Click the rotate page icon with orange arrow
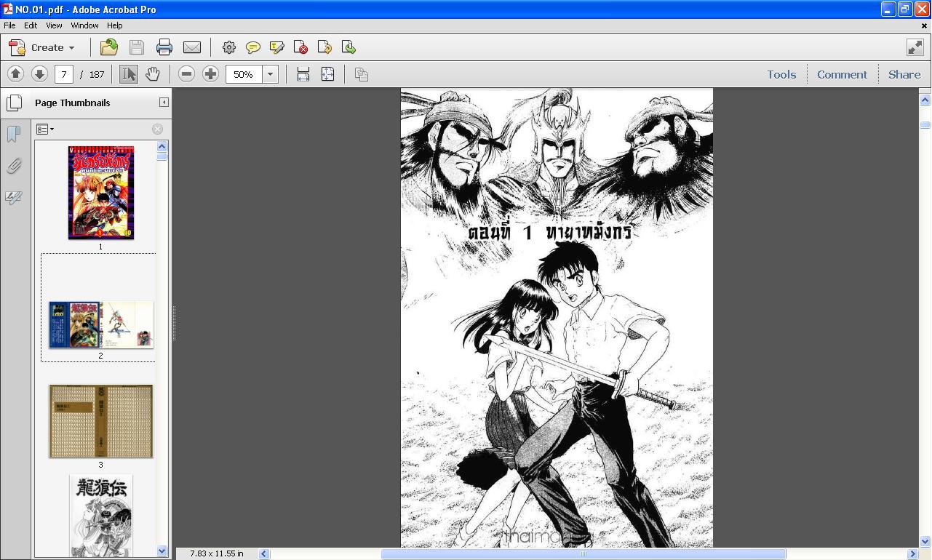 point(324,47)
